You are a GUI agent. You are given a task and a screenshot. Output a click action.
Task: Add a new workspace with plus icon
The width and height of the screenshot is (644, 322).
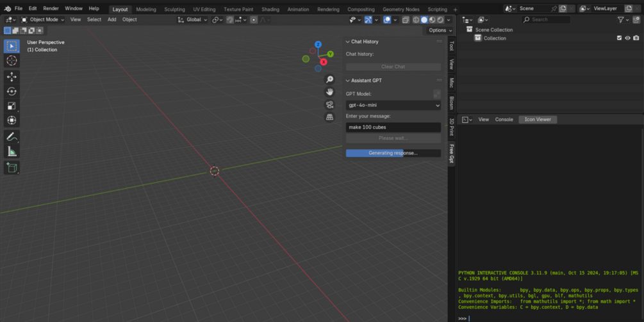[455, 10]
